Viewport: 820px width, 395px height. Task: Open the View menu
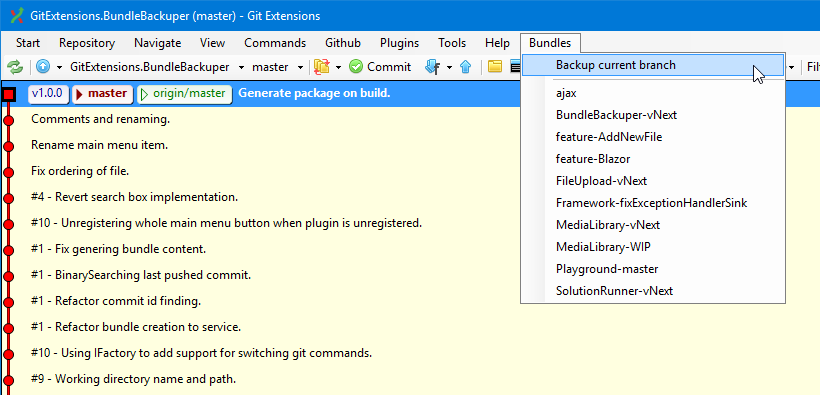[212, 43]
